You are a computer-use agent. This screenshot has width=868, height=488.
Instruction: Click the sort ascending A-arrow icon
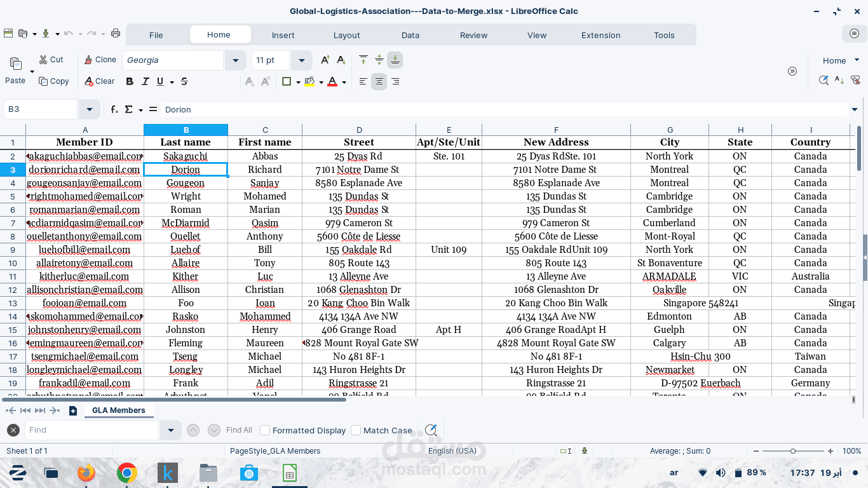coord(839,80)
